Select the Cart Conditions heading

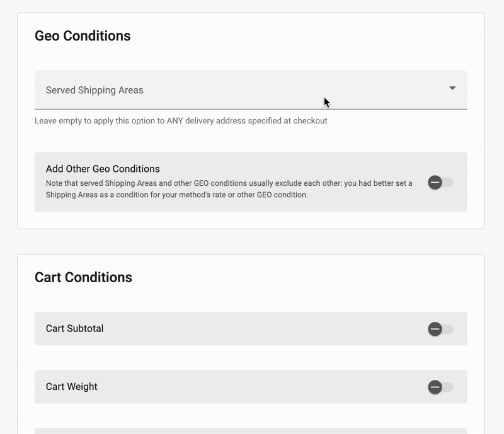[83, 277]
